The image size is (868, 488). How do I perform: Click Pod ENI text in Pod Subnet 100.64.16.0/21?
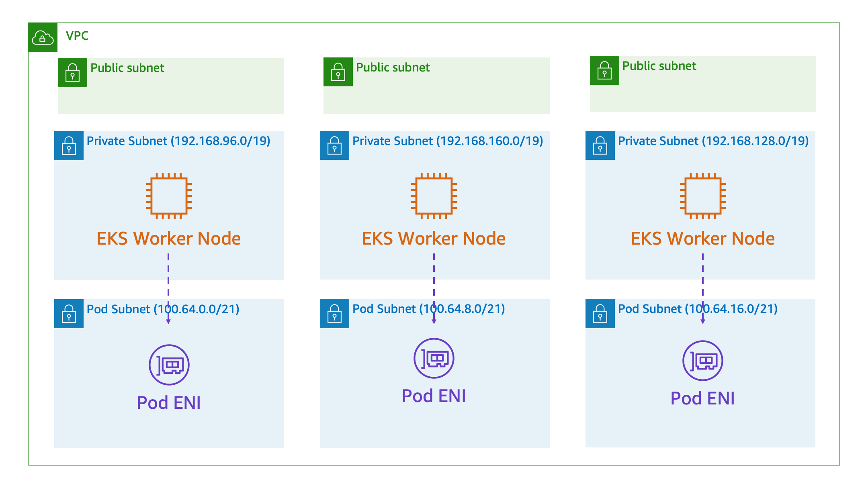click(x=703, y=398)
